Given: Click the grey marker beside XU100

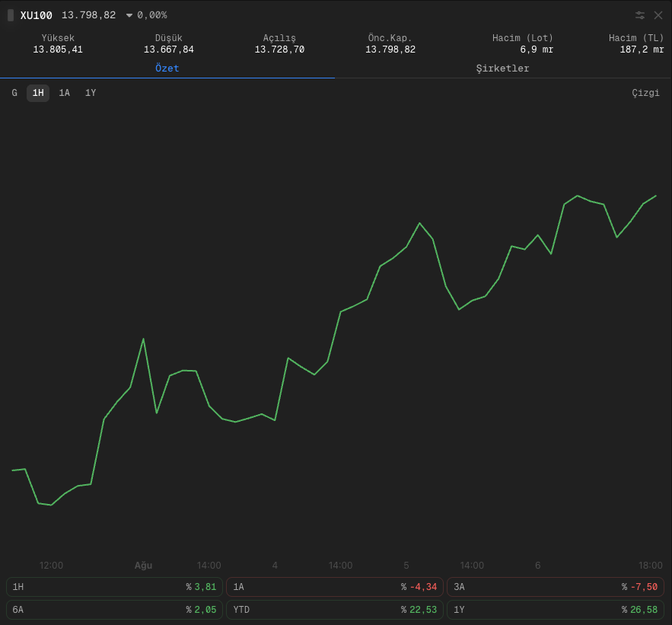Looking at the screenshot, I should [11, 15].
